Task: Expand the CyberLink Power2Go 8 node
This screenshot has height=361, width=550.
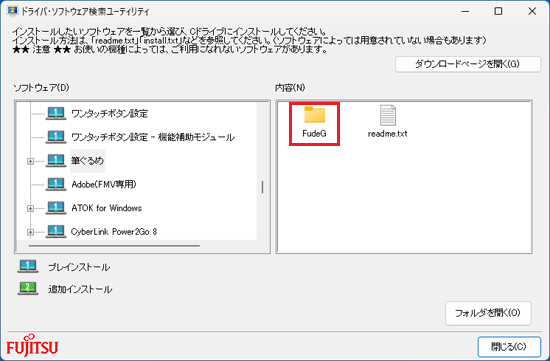Action: (31, 232)
